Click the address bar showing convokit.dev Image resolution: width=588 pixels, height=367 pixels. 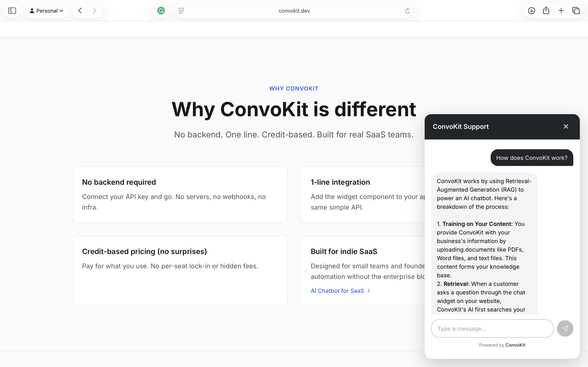[294, 10]
